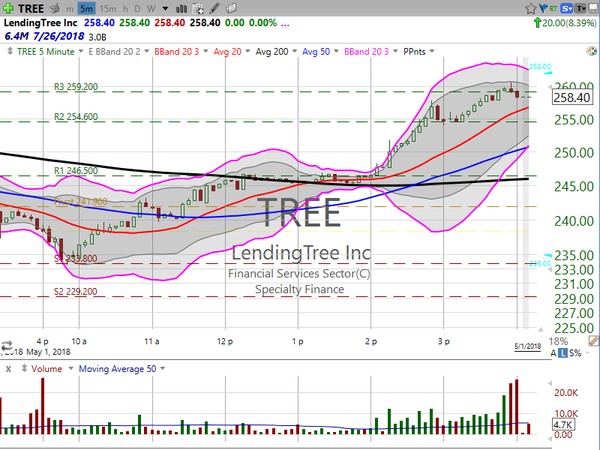Open the bar chart style icon

click(x=181, y=8)
